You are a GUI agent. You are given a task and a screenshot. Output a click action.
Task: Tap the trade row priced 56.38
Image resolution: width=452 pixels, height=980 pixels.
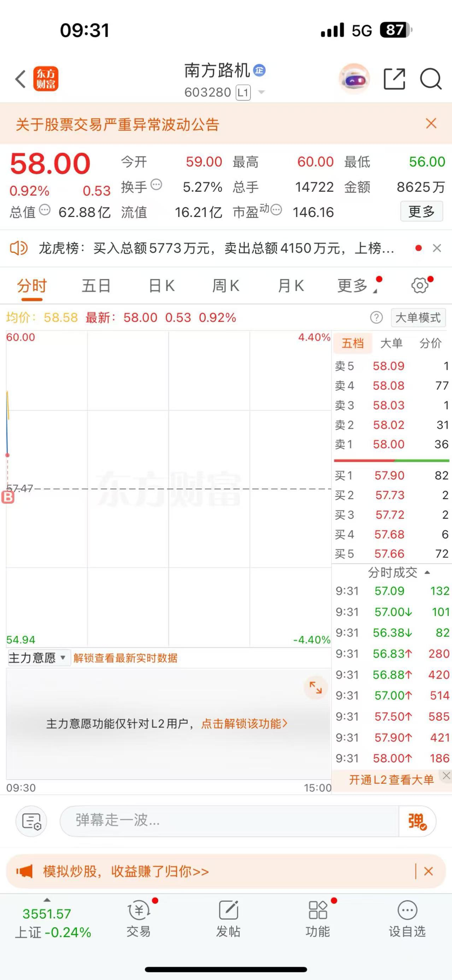pos(392,633)
